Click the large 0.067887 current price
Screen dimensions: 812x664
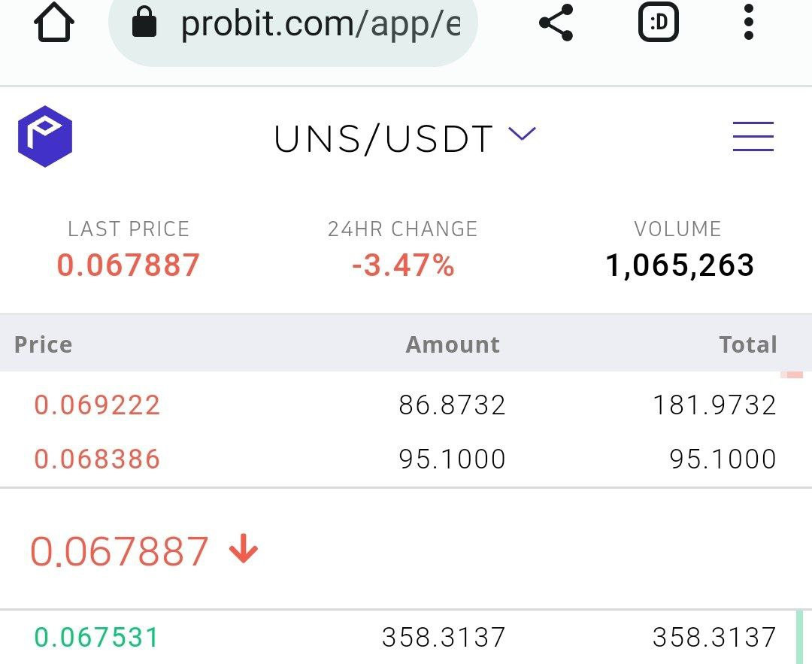[x=119, y=551]
